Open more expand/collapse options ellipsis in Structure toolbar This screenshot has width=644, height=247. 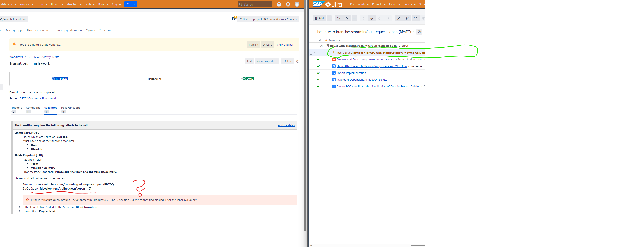point(354,18)
